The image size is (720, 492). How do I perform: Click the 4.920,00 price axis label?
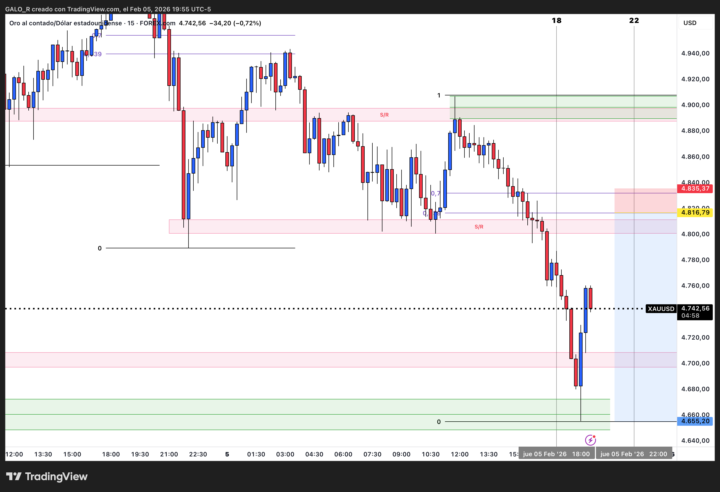tap(695, 79)
